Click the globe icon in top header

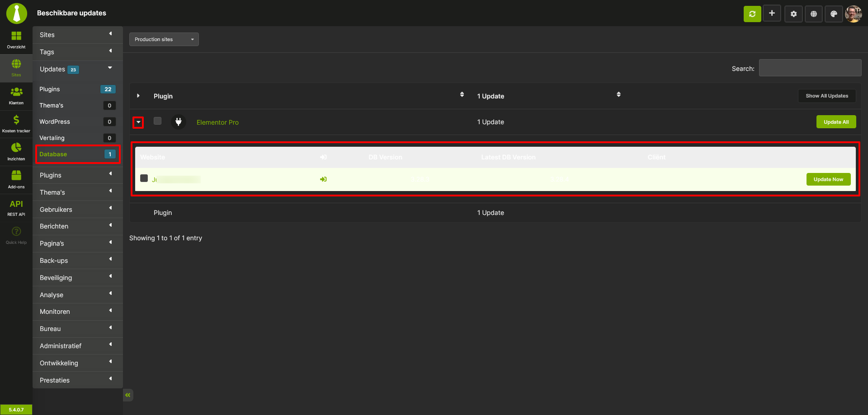click(x=814, y=14)
